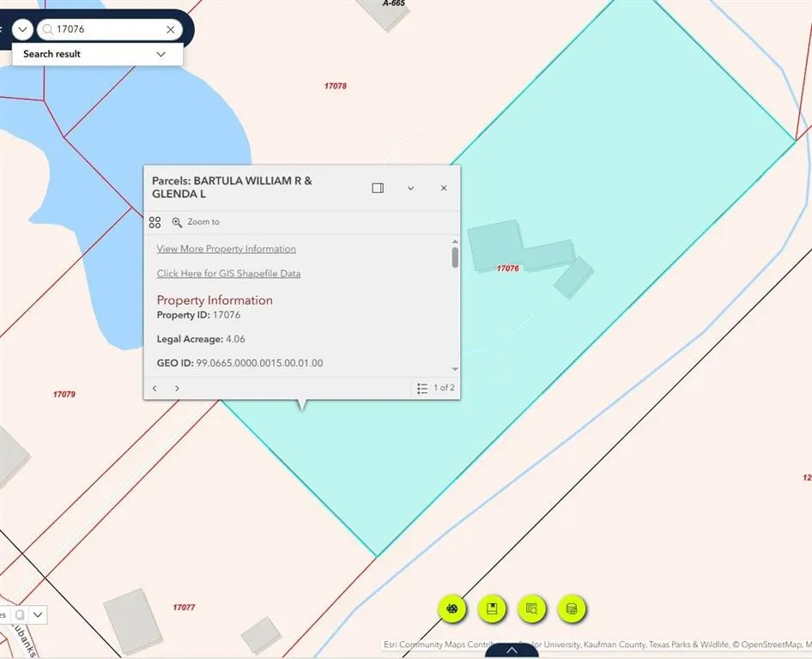
Task: Clear the search box text 17076
Action: tap(170, 29)
